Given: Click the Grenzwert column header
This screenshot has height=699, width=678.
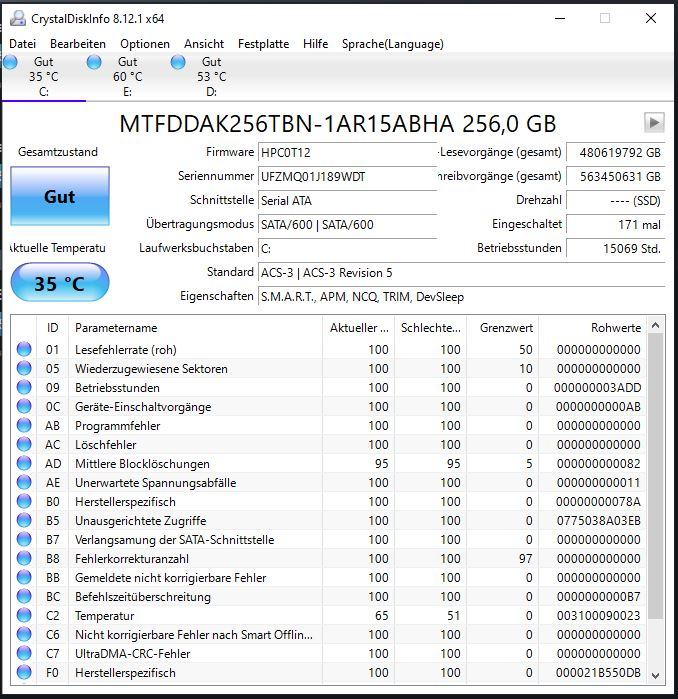Looking at the screenshot, I should pyautogui.click(x=502, y=328).
